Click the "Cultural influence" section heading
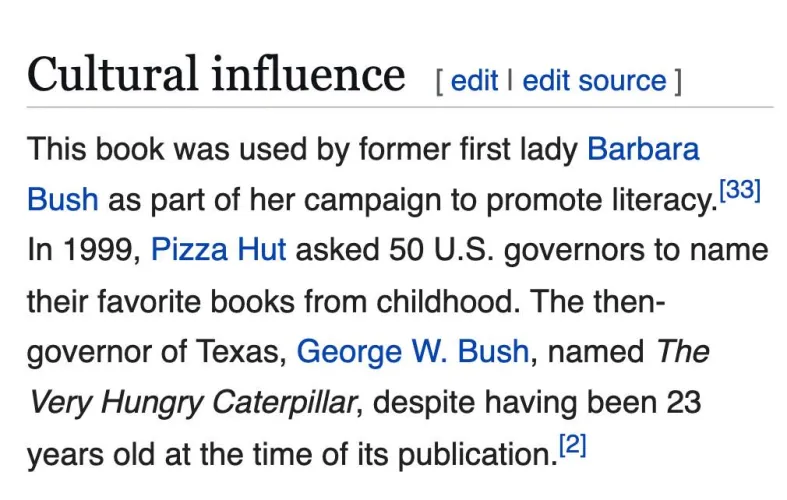Image resolution: width=787 pixels, height=500 pixels. pyautogui.click(x=216, y=75)
